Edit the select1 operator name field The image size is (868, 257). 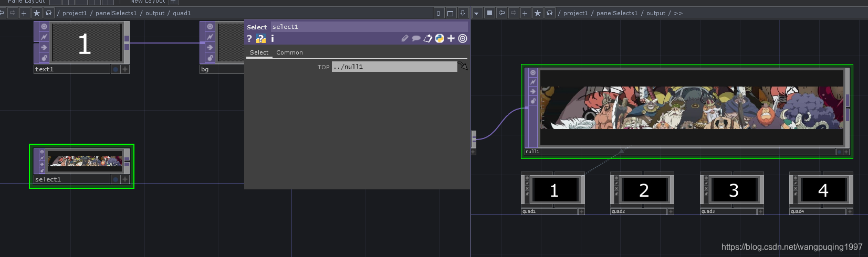click(369, 27)
